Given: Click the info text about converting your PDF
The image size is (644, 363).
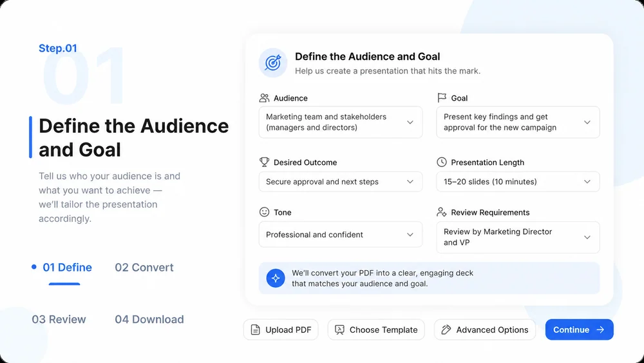Looking at the screenshot, I should pos(383,279).
